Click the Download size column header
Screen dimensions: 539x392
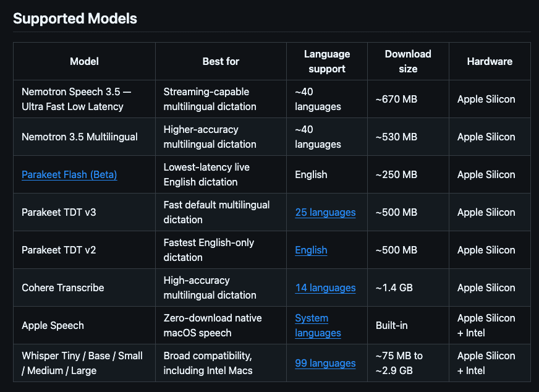(x=408, y=61)
